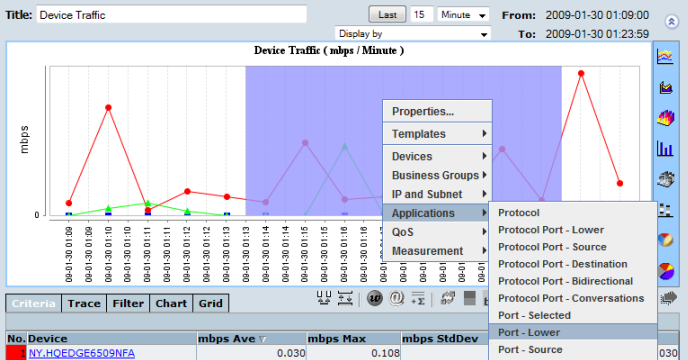Screen dimensions: 688x360
Task: Expand the Business Groups submenu
Action: tap(437, 175)
